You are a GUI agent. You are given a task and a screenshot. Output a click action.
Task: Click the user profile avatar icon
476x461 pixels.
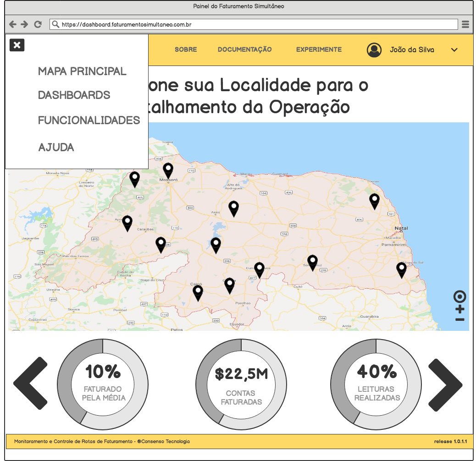tap(374, 50)
